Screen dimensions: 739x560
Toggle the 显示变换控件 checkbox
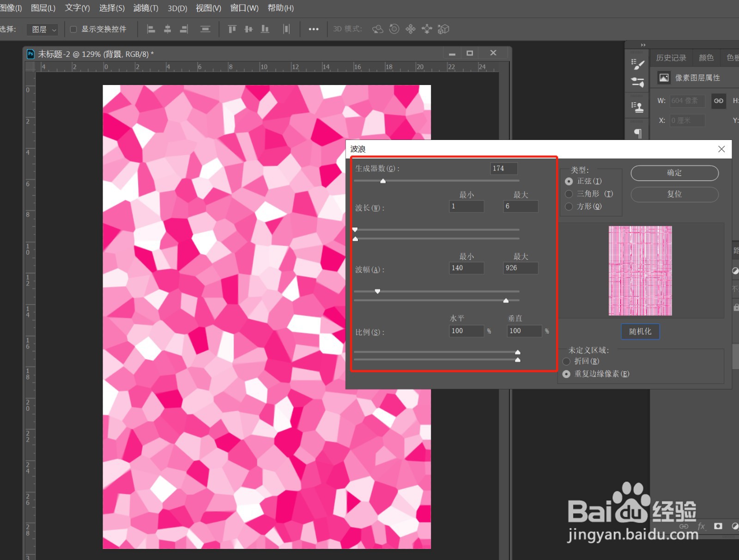pyautogui.click(x=73, y=29)
